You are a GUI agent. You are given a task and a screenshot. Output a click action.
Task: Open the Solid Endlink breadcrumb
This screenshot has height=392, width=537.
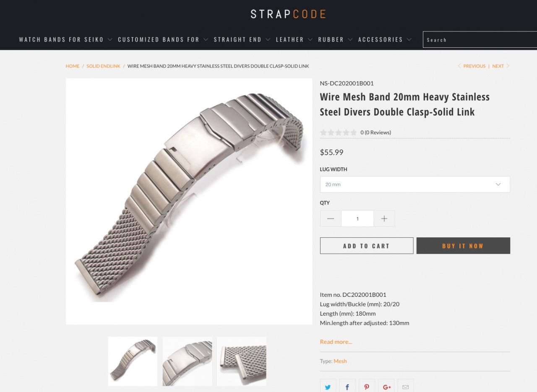(x=103, y=66)
